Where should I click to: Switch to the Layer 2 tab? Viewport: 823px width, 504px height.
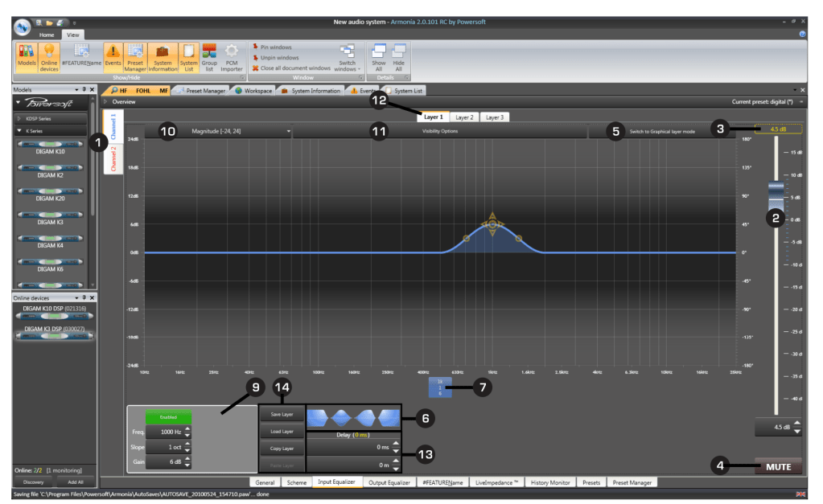coord(464,117)
